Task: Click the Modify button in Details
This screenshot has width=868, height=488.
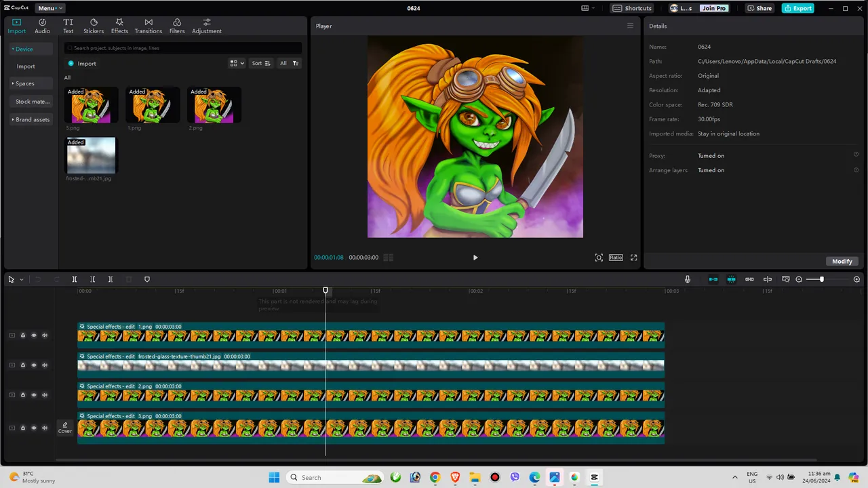Action: coord(842,261)
